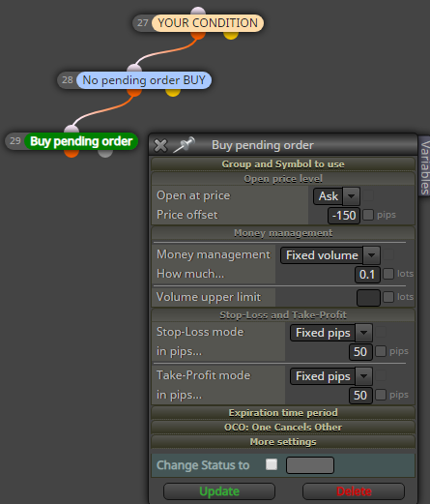Expand Group and Symbol to use section
Screen dimensions: 430x504
[283, 163]
